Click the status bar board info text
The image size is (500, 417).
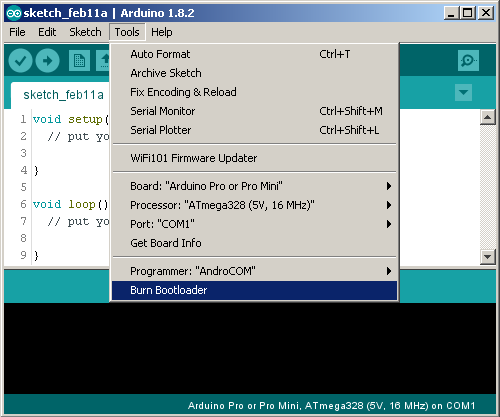(x=331, y=406)
